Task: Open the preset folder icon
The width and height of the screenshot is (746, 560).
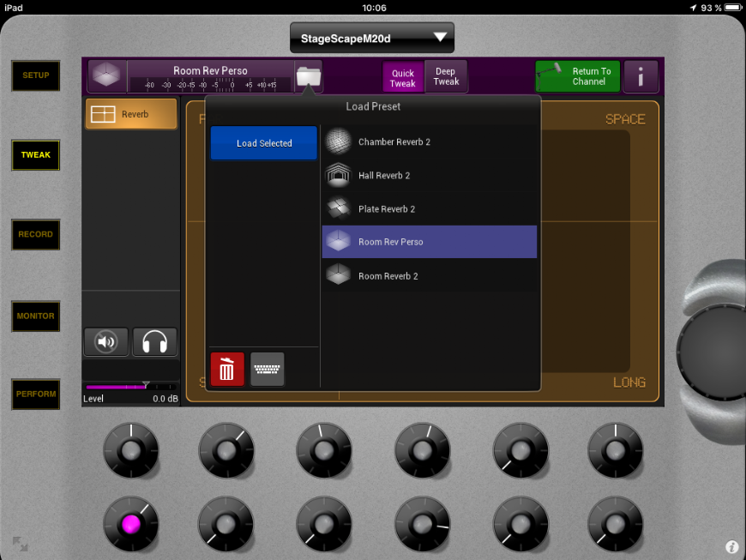Action: click(x=308, y=76)
